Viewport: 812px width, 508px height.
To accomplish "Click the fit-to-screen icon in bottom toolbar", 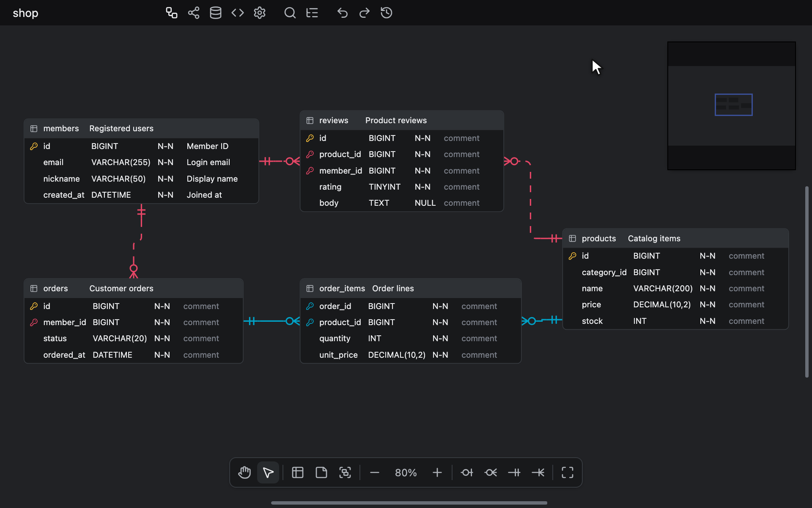I will (x=568, y=472).
